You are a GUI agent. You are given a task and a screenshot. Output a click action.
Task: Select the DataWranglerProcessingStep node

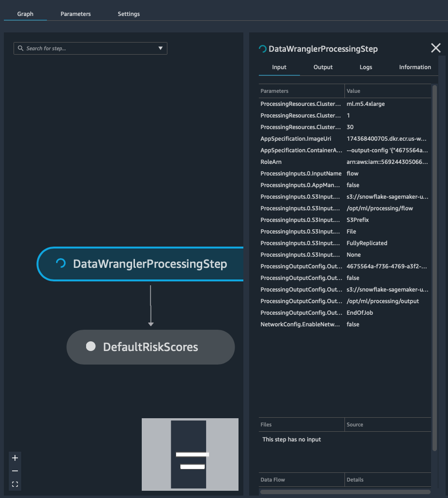point(149,264)
